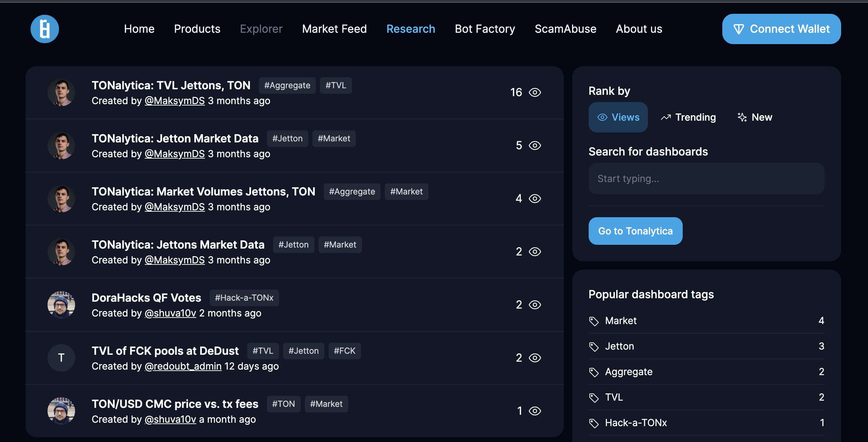The width and height of the screenshot is (868, 442).
Task: Select Market in popular tags
Action: click(x=706, y=321)
